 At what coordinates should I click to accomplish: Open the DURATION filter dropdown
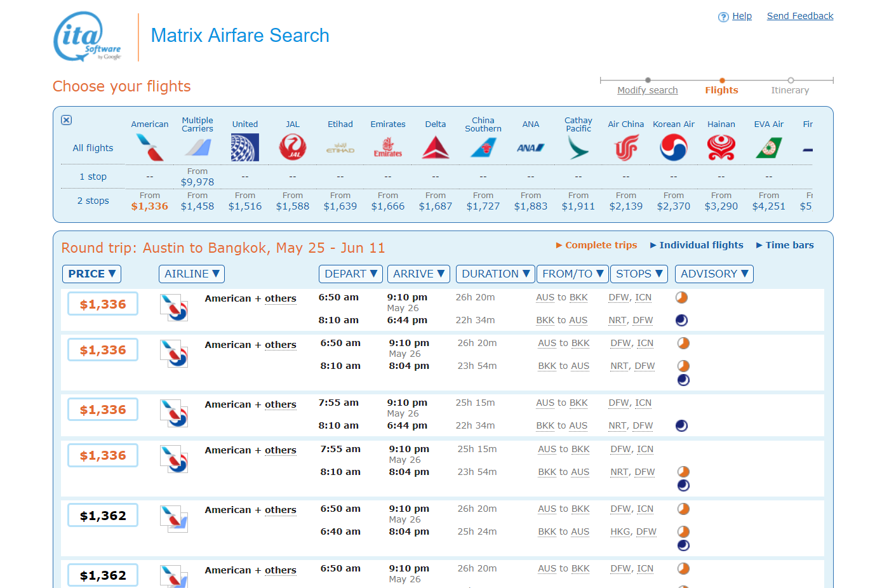pyautogui.click(x=495, y=274)
